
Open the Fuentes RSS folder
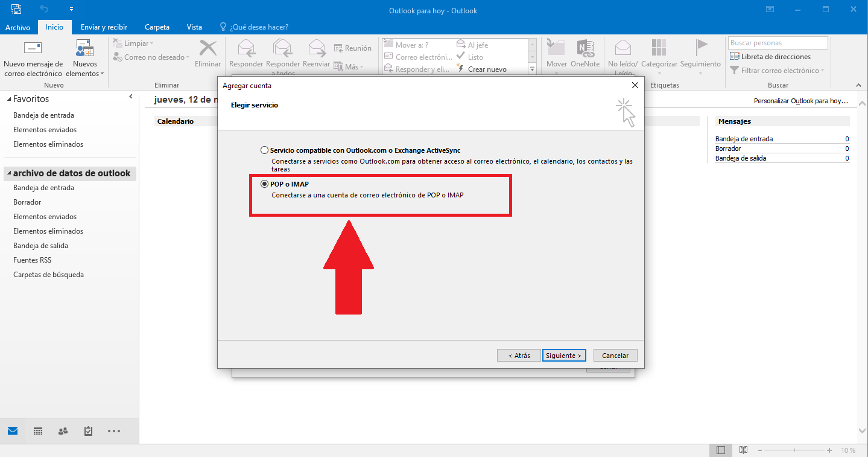click(32, 260)
